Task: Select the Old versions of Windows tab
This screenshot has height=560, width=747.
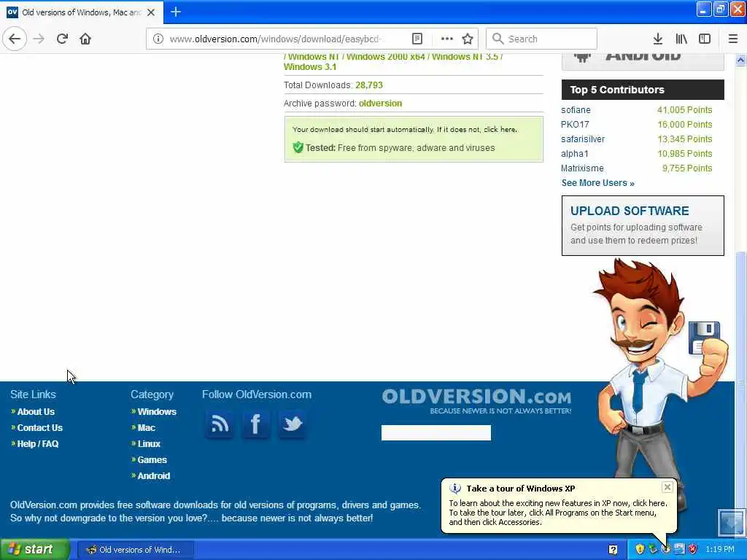Action: click(x=82, y=12)
